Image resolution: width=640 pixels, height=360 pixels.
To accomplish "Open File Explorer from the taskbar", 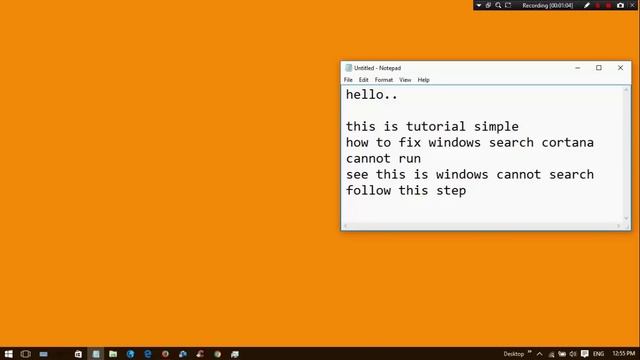I will (x=113, y=354).
